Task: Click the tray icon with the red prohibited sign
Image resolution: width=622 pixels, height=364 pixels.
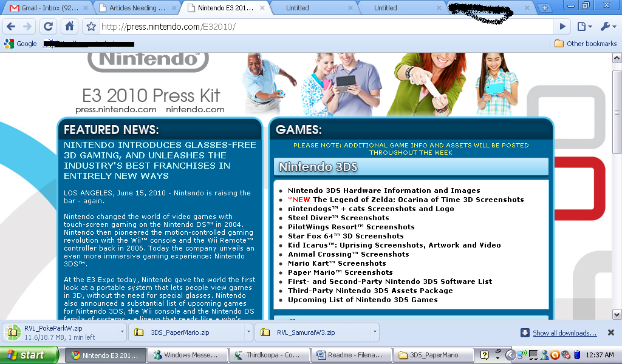Action: tap(566, 355)
